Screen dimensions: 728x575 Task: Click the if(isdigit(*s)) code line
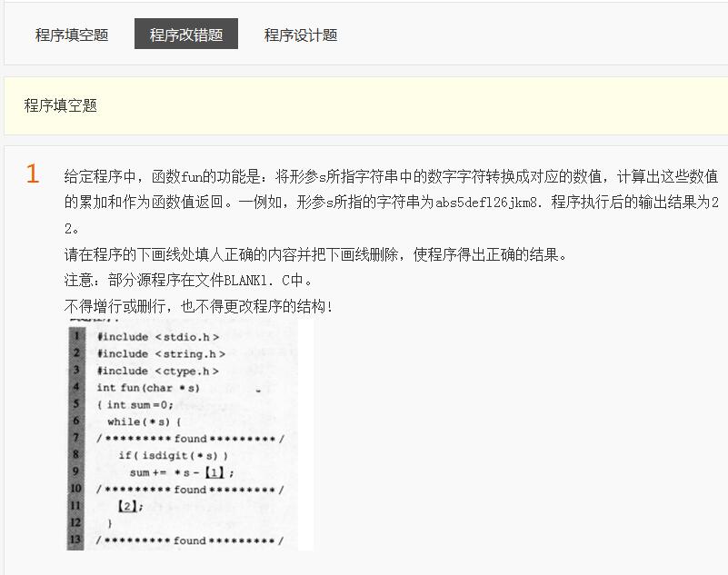pyautogui.click(x=173, y=455)
